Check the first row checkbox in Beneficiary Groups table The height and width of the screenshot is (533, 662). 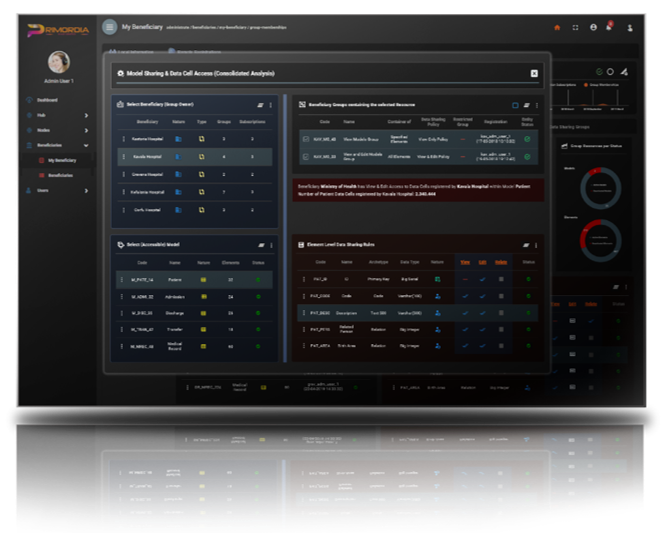pos(305,139)
